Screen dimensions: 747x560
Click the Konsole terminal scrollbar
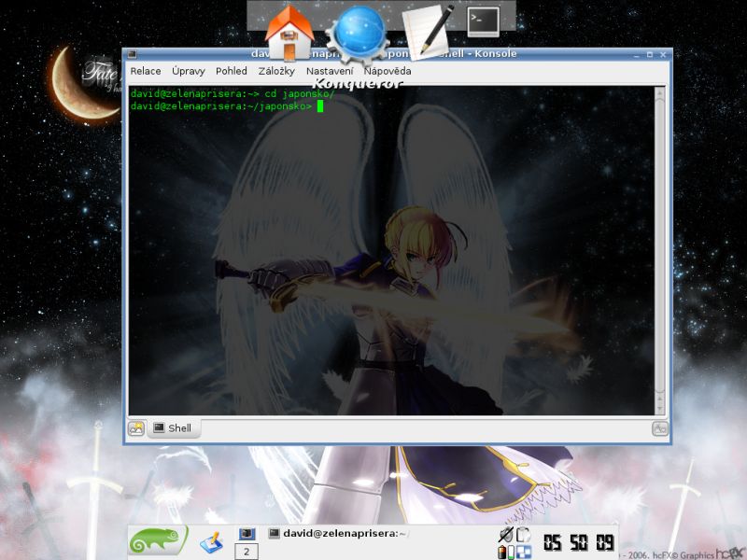[660, 251]
